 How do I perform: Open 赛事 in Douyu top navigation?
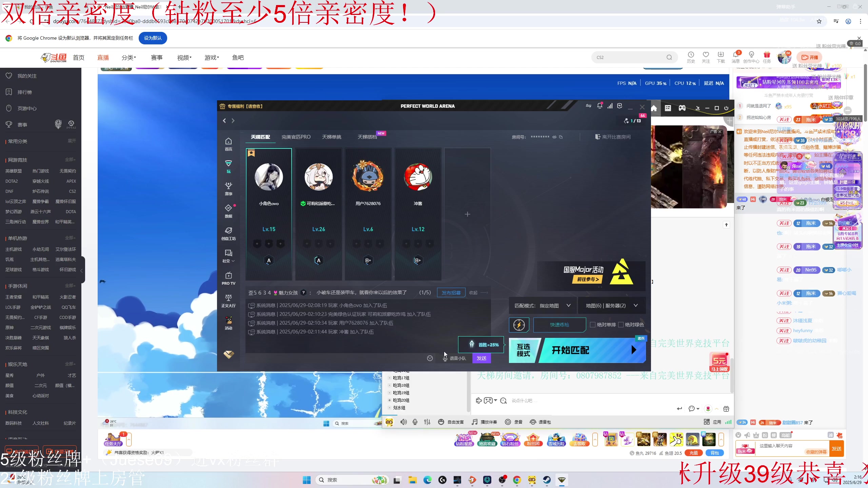pos(157,58)
